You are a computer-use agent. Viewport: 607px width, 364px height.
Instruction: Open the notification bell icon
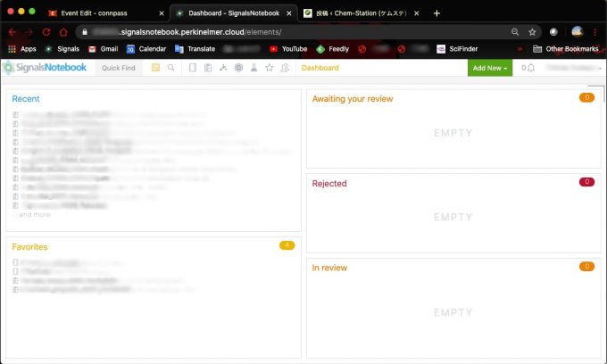pos(531,68)
